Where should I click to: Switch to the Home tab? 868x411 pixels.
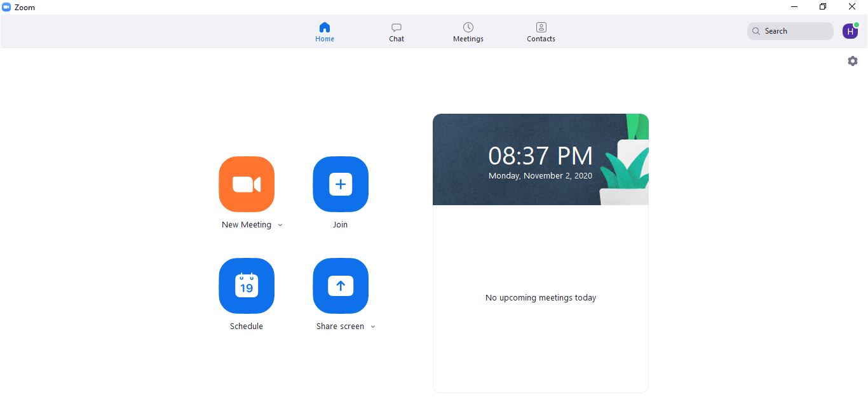point(325,32)
